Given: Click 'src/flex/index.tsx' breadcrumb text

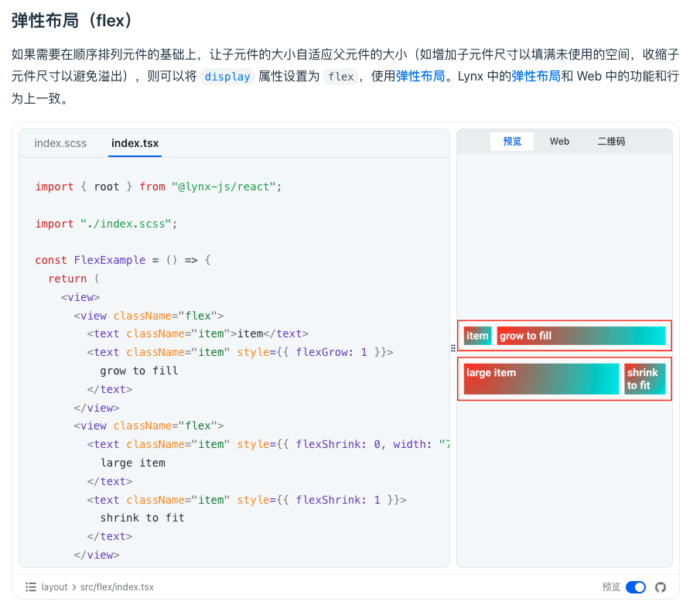Looking at the screenshot, I should (x=117, y=587).
